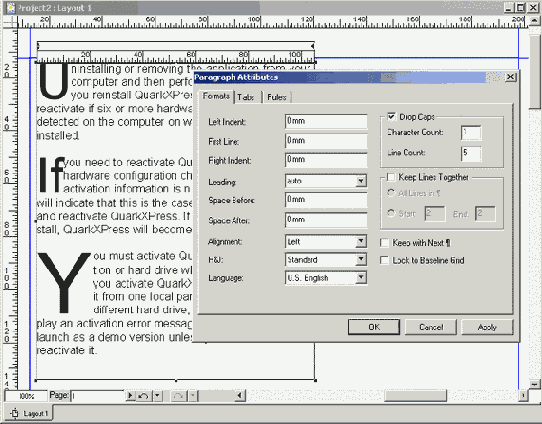Click the Space After field

click(326, 220)
